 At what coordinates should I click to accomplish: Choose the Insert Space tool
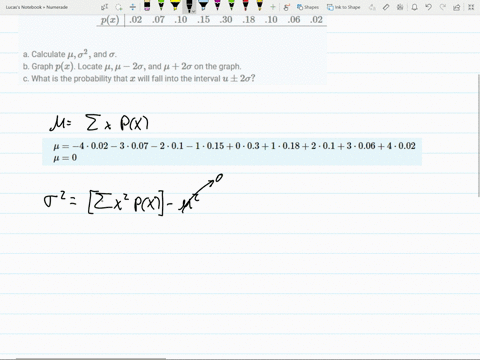coord(133,7)
